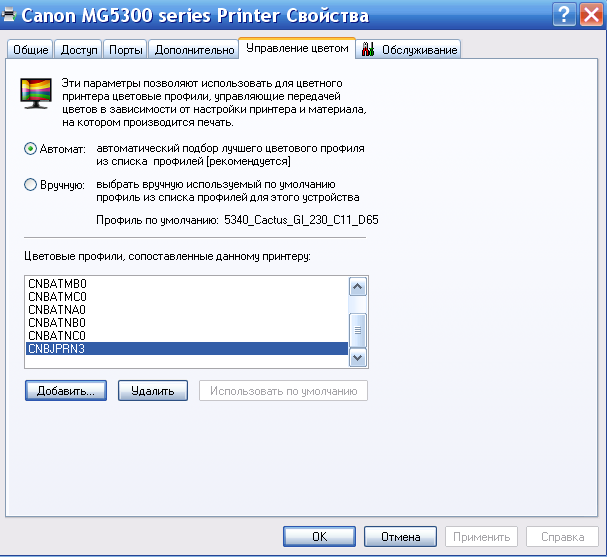Click the Справка button

[x=562, y=536]
